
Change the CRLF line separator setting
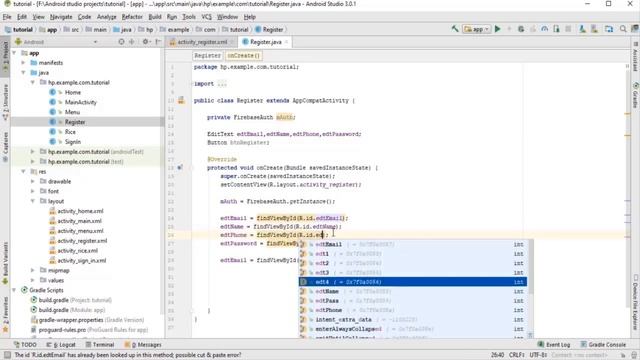[x=516, y=355]
